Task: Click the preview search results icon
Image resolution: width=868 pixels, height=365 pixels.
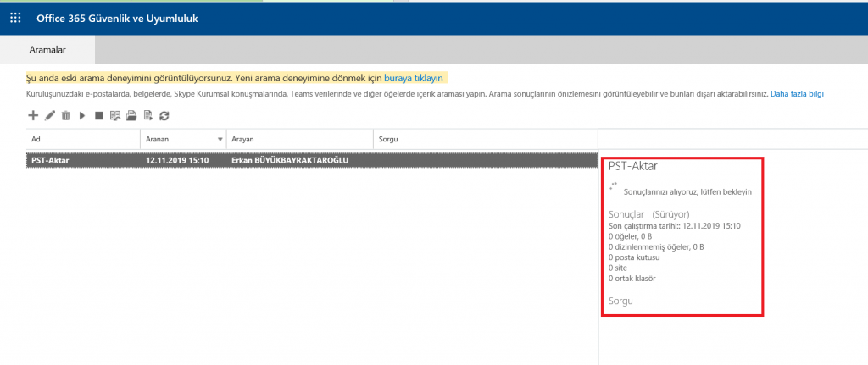Action: click(114, 115)
